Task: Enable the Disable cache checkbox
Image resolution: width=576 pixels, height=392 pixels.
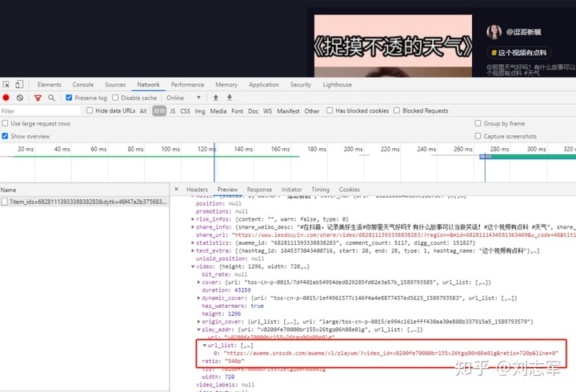Action: pyautogui.click(x=115, y=98)
